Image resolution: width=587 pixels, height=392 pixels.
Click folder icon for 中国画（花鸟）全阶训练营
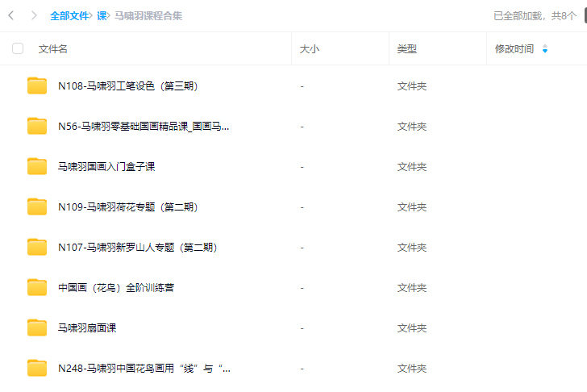pos(37,288)
